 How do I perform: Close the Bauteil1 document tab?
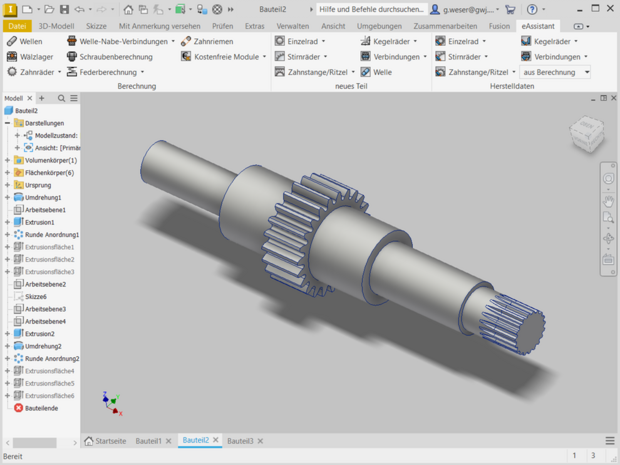coord(170,441)
